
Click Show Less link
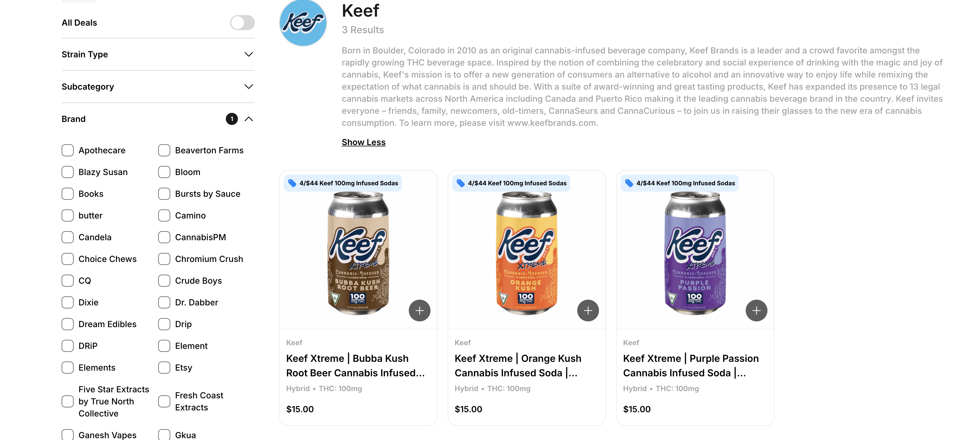[363, 142]
